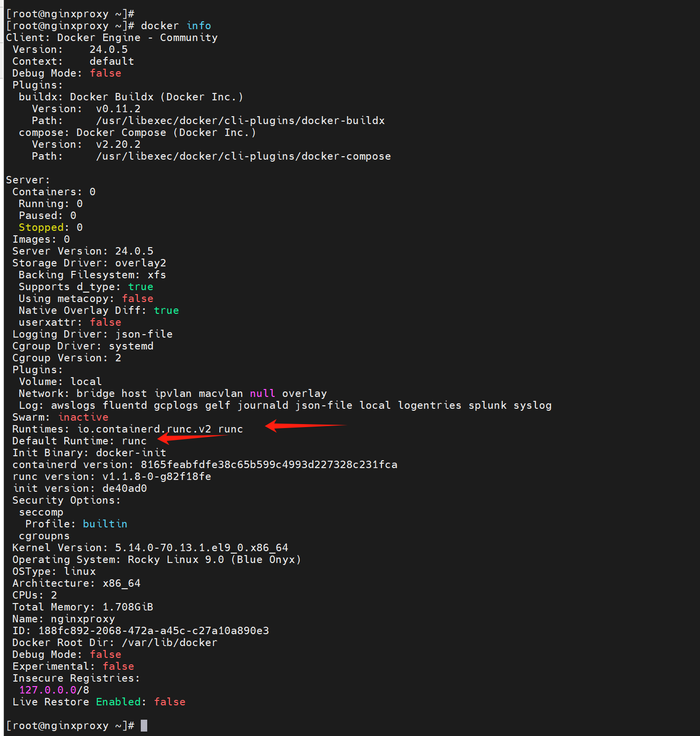The width and height of the screenshot is (700, 736).
Task: Click the red "false" after Using metacopy
Action: (x=138, y=299)
